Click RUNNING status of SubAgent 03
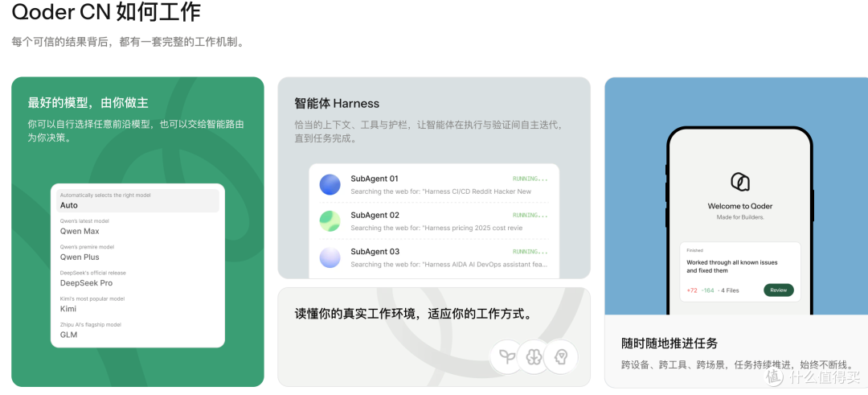The width and height of the screenshot is (868, 395). tap(530, 252)
